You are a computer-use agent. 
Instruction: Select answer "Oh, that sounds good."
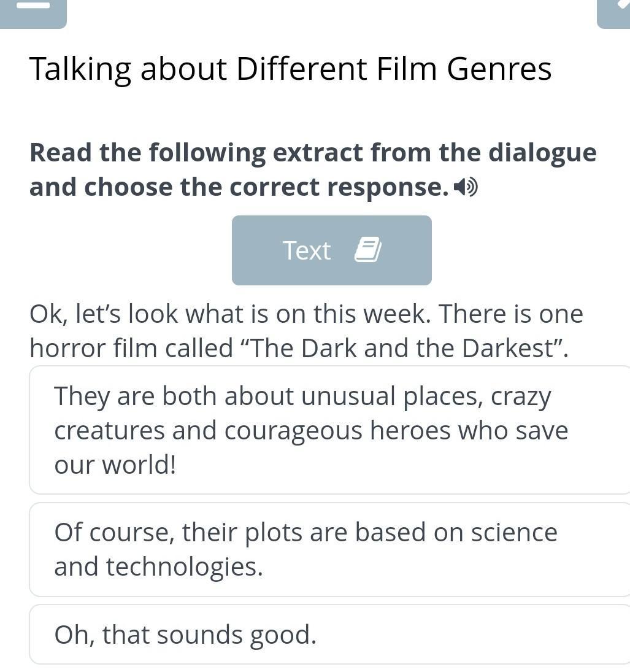pos(329,635)
